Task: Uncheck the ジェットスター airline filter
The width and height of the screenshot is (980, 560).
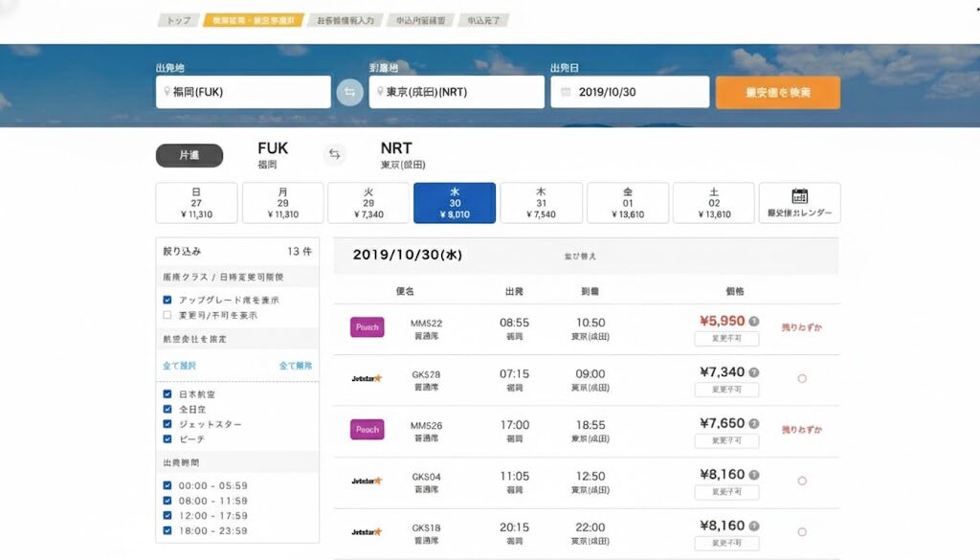Action: coord(167,424)
